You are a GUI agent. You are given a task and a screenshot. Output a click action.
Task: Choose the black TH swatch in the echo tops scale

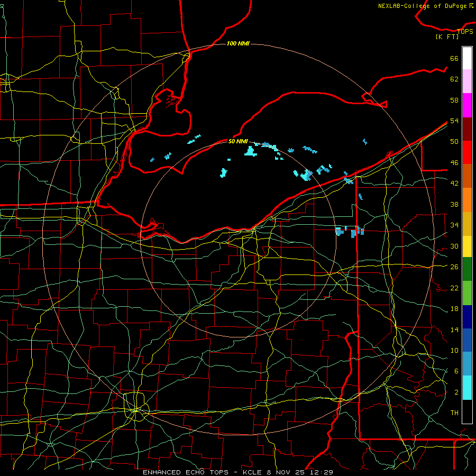click(x=467, y=411)
